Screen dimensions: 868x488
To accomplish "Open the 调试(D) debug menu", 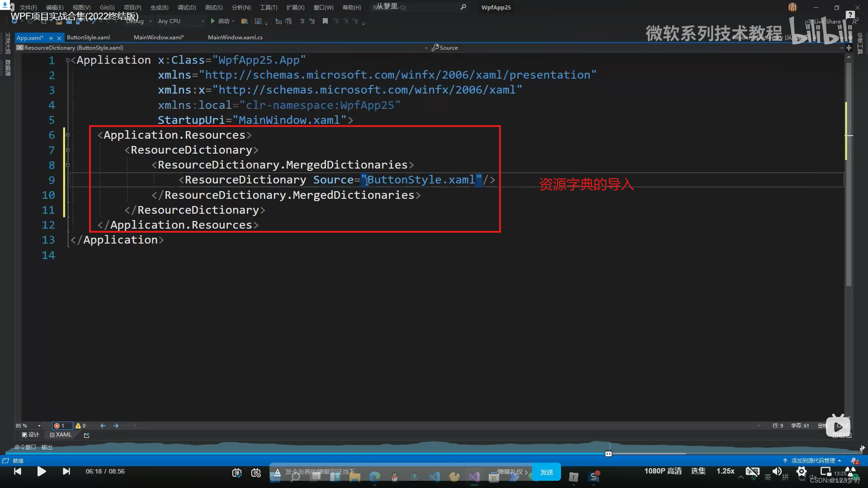I will click(187, 8).
